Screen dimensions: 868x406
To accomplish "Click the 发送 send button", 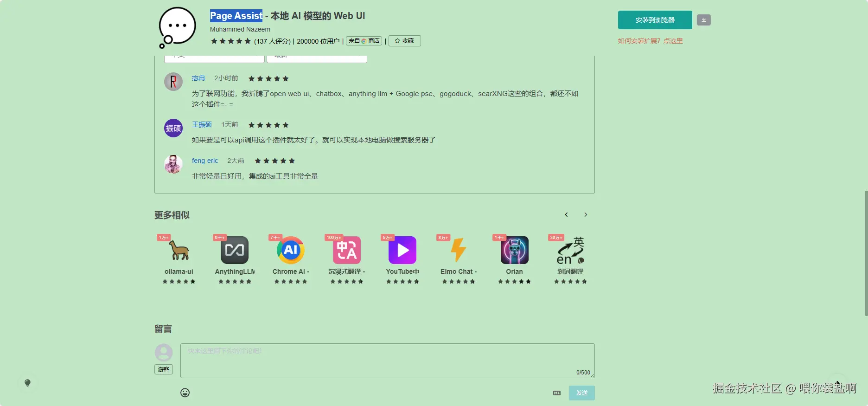I will pos(582,393).
